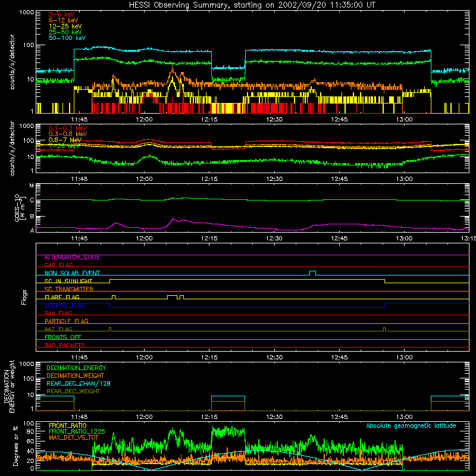476x476 pixels.
Task: Click the 0.1-0.3 MeV legend label
Action: (x=68, y=128)
